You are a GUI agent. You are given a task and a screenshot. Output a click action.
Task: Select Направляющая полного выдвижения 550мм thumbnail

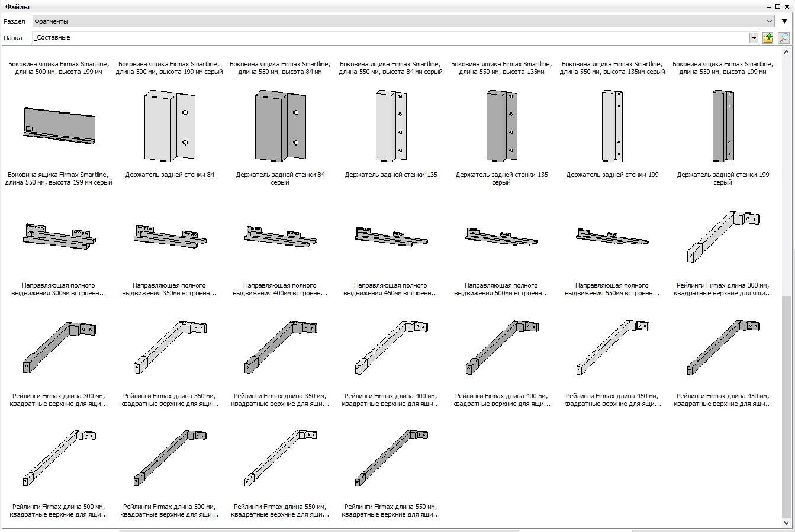click(x=613, y=236)
